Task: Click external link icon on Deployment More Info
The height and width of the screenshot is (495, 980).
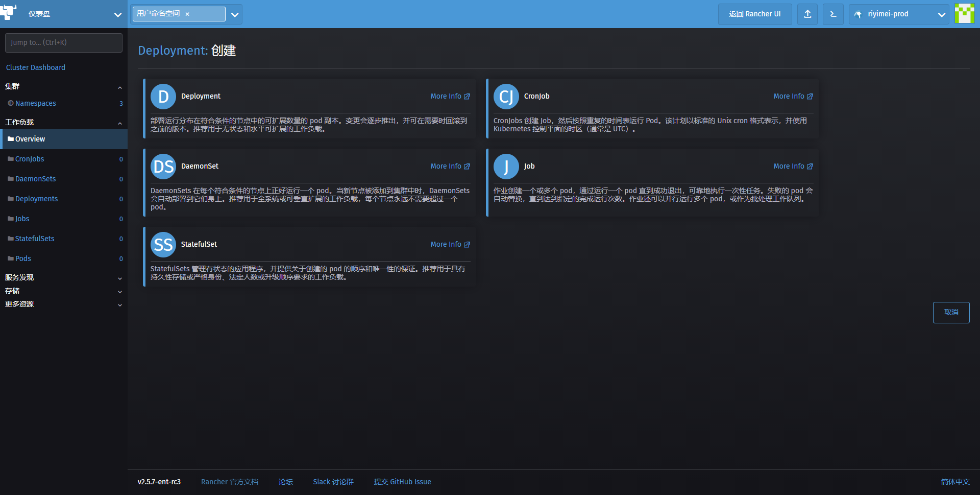Action: point(467,97)
